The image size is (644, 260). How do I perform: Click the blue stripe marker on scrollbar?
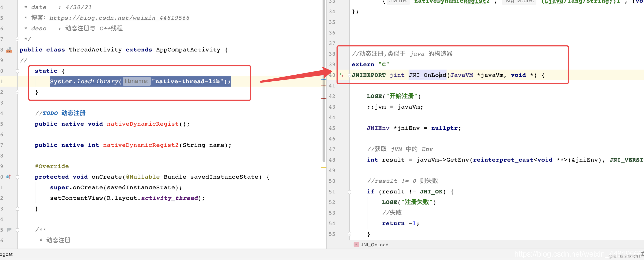click(x=323, y=79)
